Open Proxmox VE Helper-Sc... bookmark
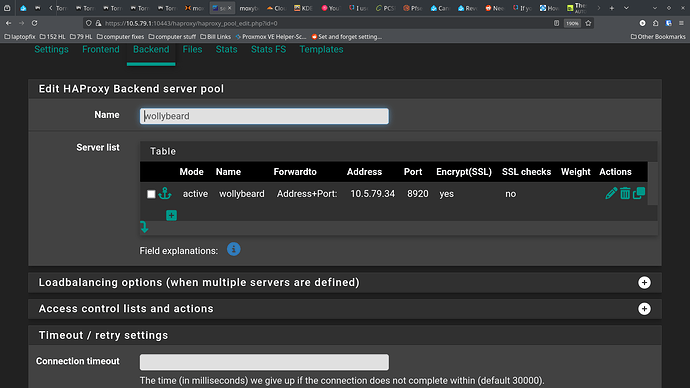This screenshot has width=690, height=388. click(x=270, y=37)
